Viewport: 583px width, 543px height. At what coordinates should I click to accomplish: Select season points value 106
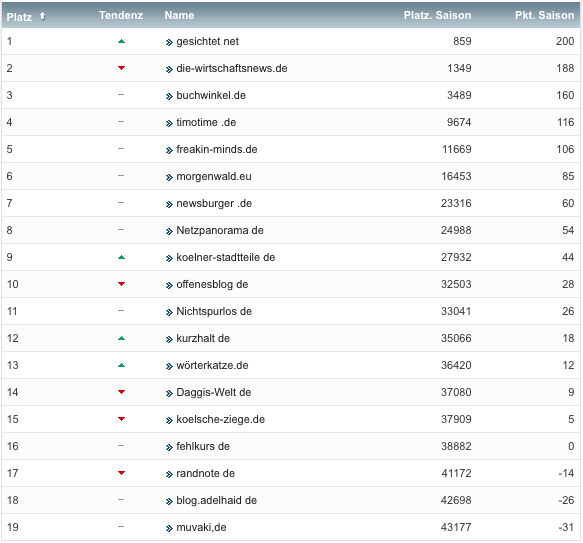[x=565, y=149]
